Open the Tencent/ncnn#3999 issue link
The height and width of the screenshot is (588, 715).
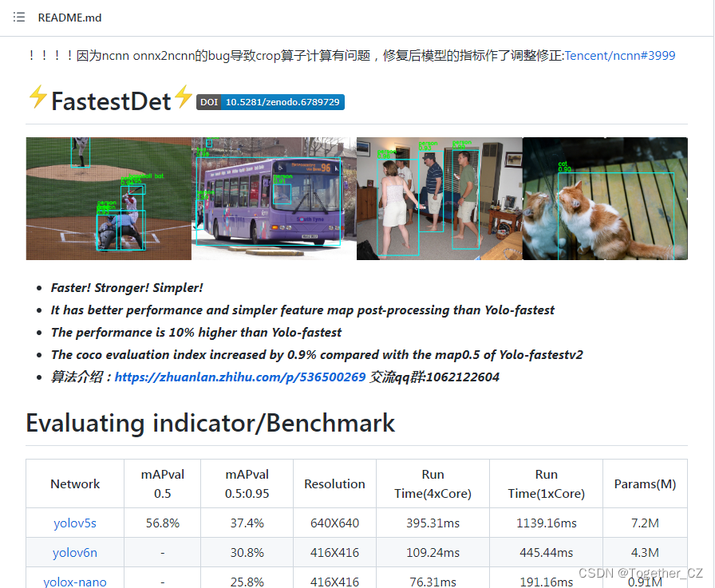point(620,56)
